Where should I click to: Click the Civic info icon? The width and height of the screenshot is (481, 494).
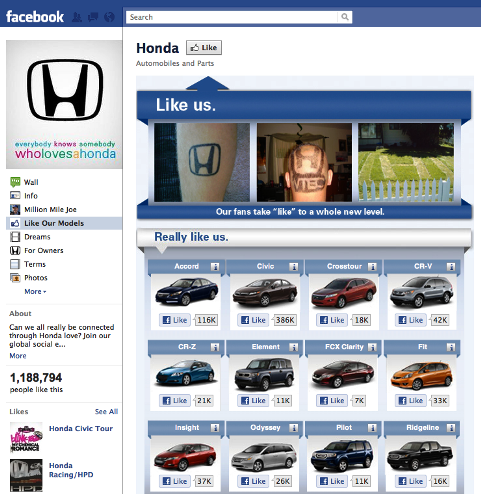tap(294, 267)
